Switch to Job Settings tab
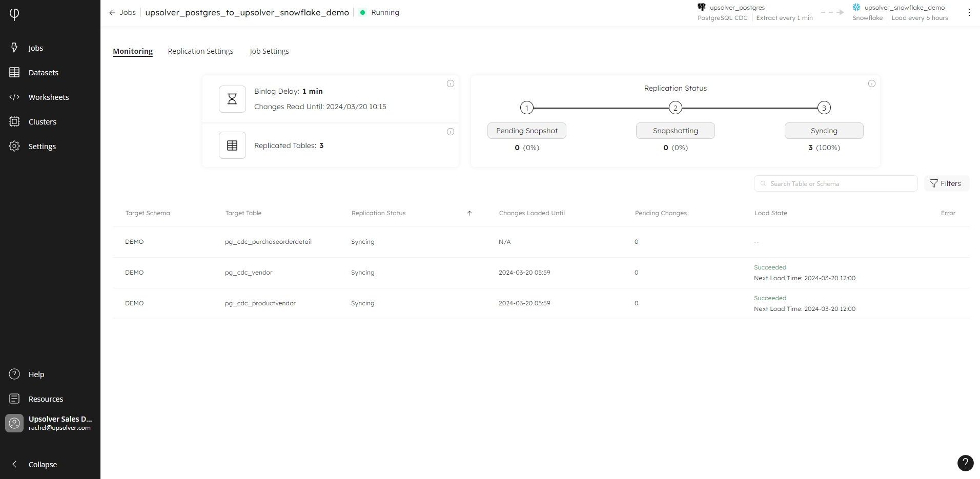 pos(269,51)
